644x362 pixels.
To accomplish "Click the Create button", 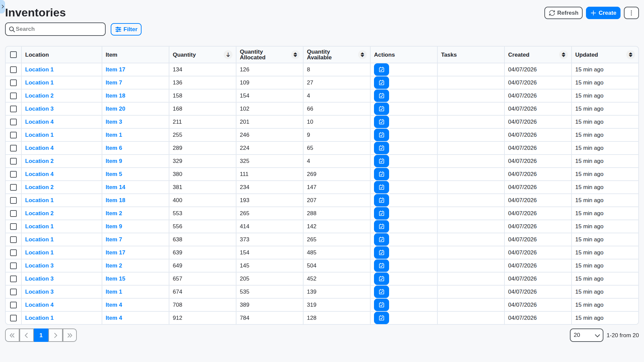I will [x=603, y=13].
